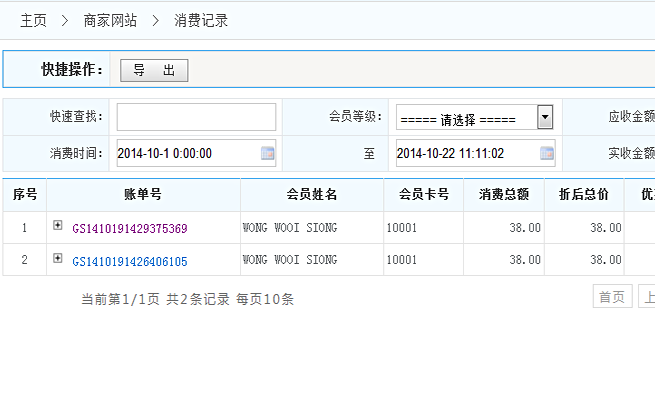Focus the 快速查找 search field
Screen dimensions: 655x413
pyautogui.click(x=196, y=117)
